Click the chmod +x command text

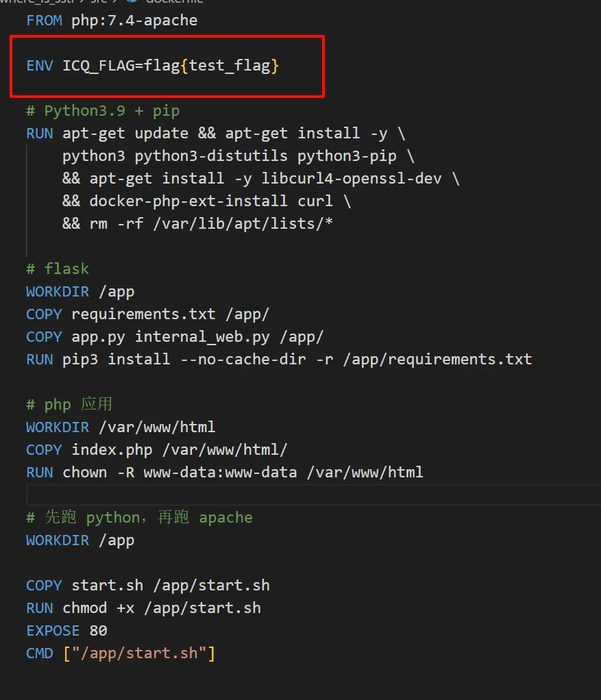coord(98,608)
